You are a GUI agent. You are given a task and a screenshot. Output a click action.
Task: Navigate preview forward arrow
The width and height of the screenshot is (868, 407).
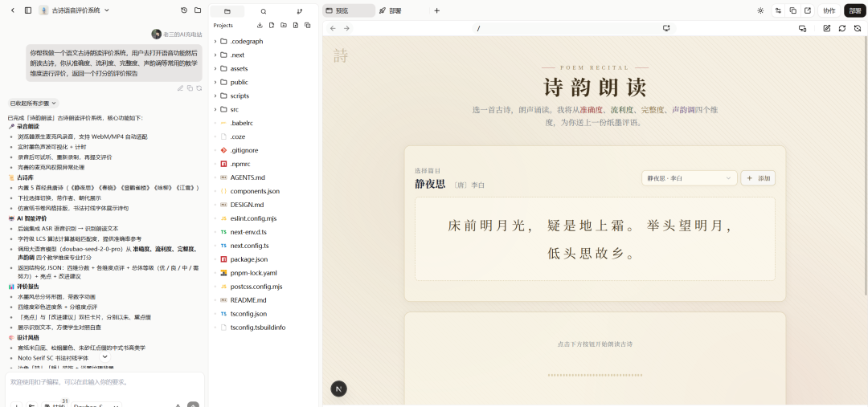click(346, 28)
